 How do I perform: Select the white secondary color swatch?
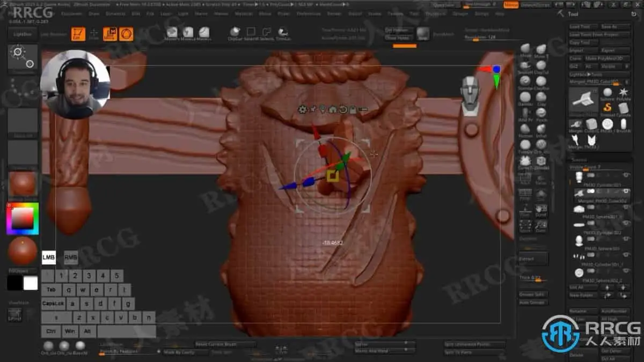[x=31, y=283]
